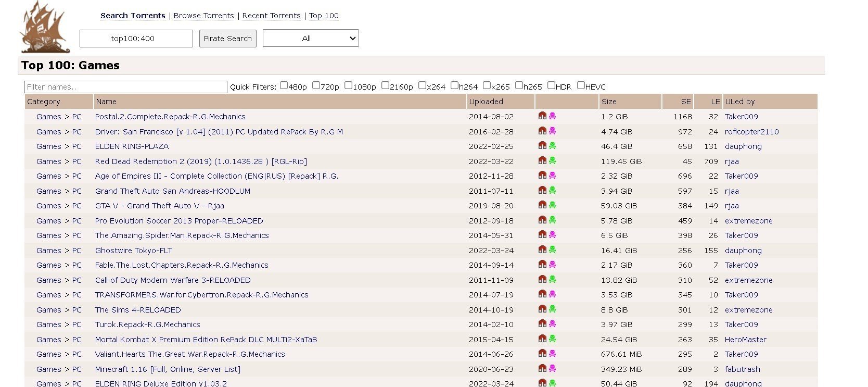Open Recent Torrents page
This screenshot has width=868, height=387.
pos(271,16)
